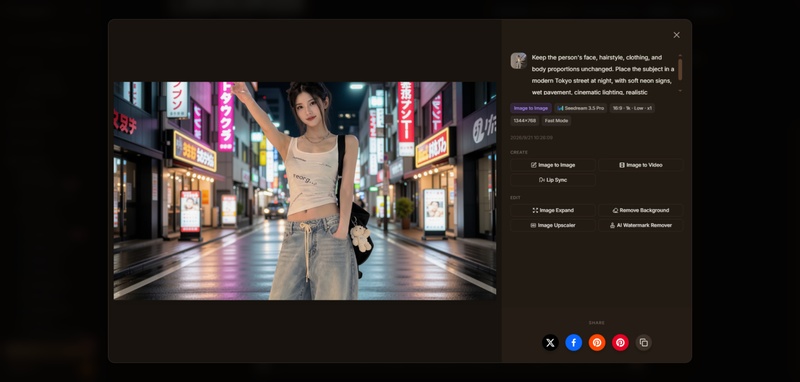Image resolution: width=800 pixels, height=382 pixels.
Task: Click the 1344×768 resolution tag
Action: (524, 121)
